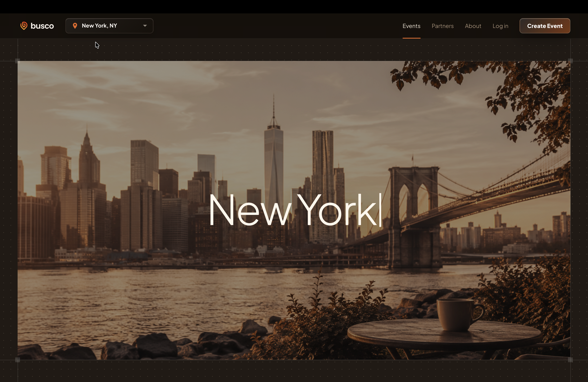Open the About nav link
Screen dimensions: 588x382
click(x=473, y=26)
